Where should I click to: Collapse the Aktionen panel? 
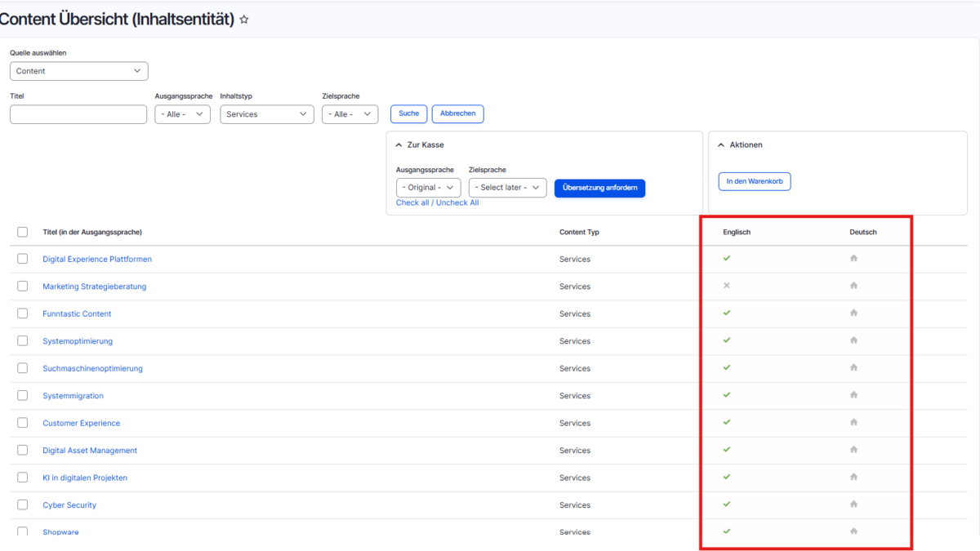click(x=721, y=145)
